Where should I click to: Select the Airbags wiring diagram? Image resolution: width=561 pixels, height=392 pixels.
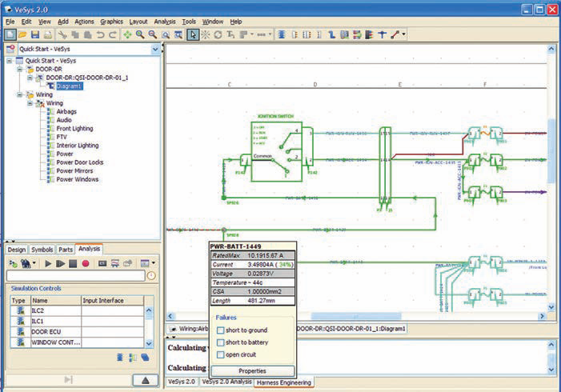click(x=66, y=111)
